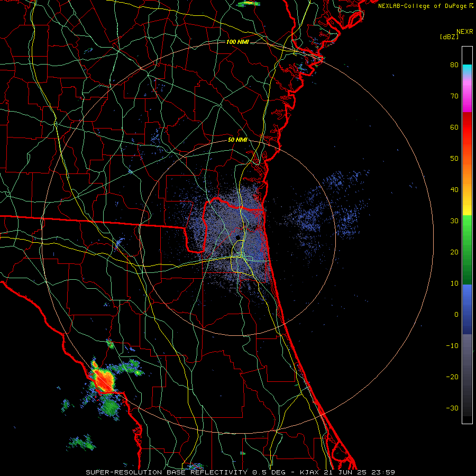Image resolution: width=476 pixels, height=476 pixels.
Task: Click the 40 value on the dBZ scale
Action: point(454,190)
